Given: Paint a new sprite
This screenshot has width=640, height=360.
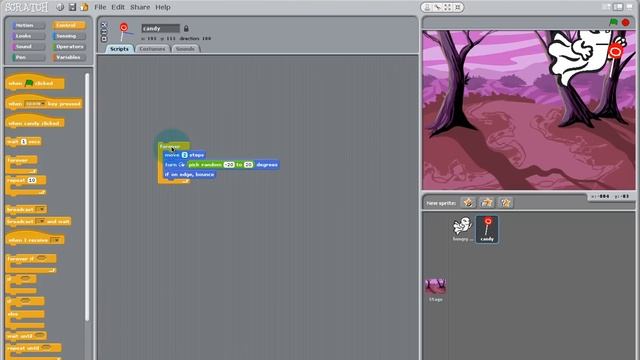Looking at the screenshot, I should 469,202.
